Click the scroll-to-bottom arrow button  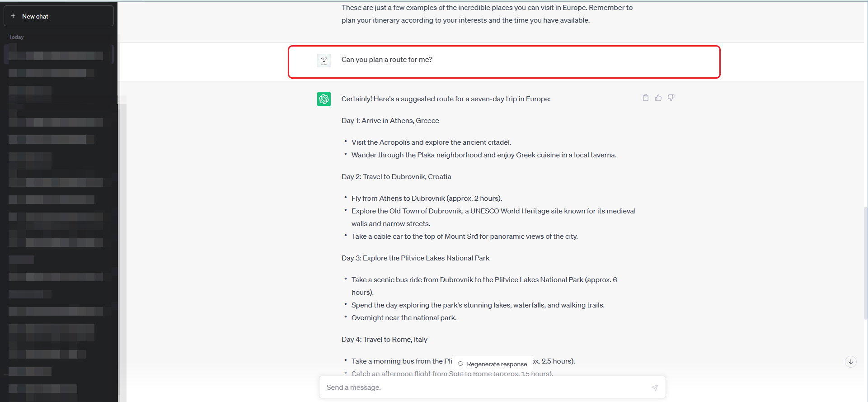[851, 362]
